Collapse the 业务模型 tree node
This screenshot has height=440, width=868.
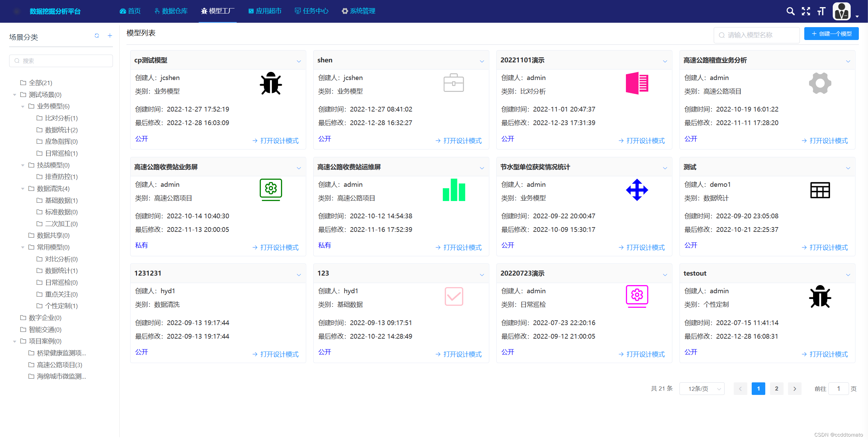pos(23,106)
